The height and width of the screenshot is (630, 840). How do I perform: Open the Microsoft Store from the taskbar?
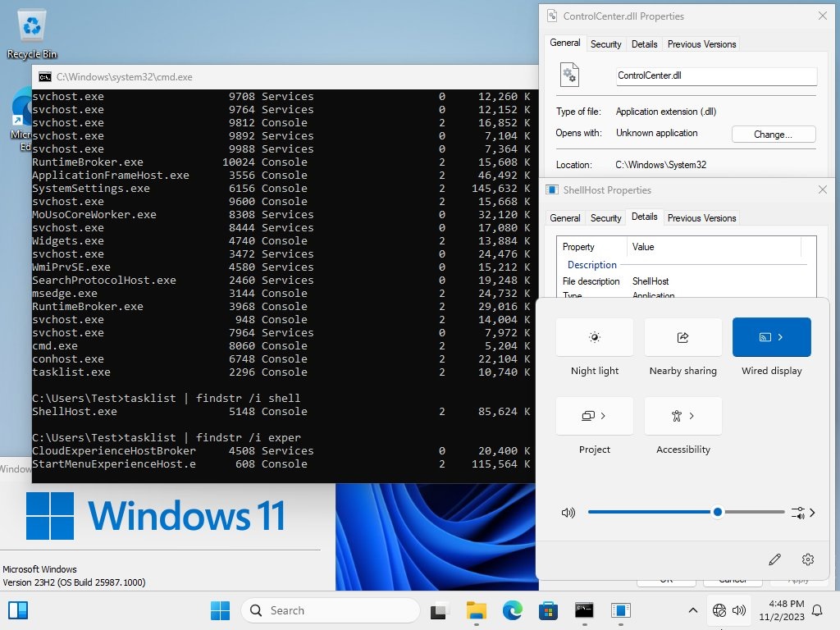[x=548, y=610]
